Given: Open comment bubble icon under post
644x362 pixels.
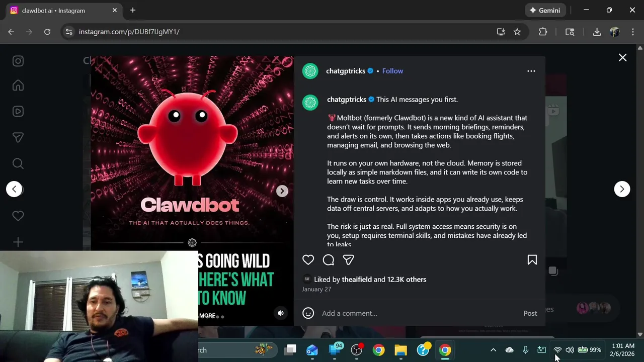Looking at the screenshot, I should (x=329, y=260).
